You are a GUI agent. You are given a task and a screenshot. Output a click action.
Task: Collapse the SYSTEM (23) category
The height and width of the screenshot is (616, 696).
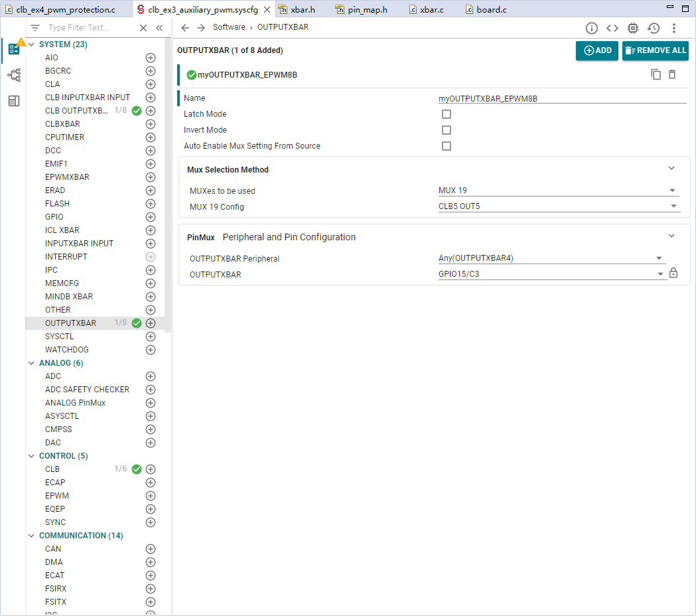point(31,44)
